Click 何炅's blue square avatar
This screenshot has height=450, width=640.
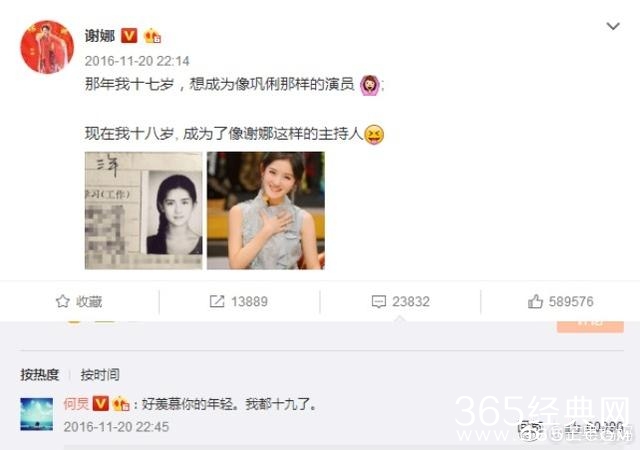click(37, 414)
